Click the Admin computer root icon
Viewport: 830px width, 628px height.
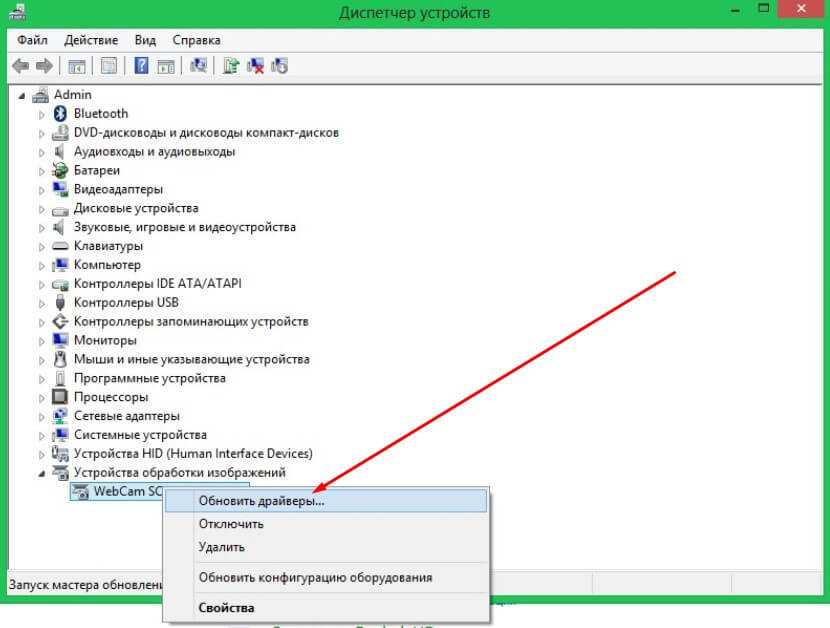40,95
